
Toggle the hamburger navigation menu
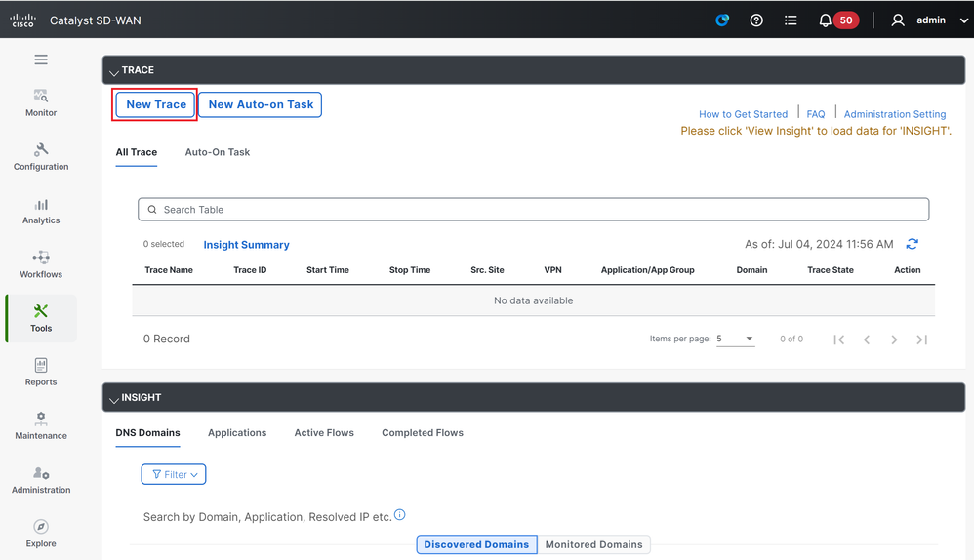pos(41,60)
